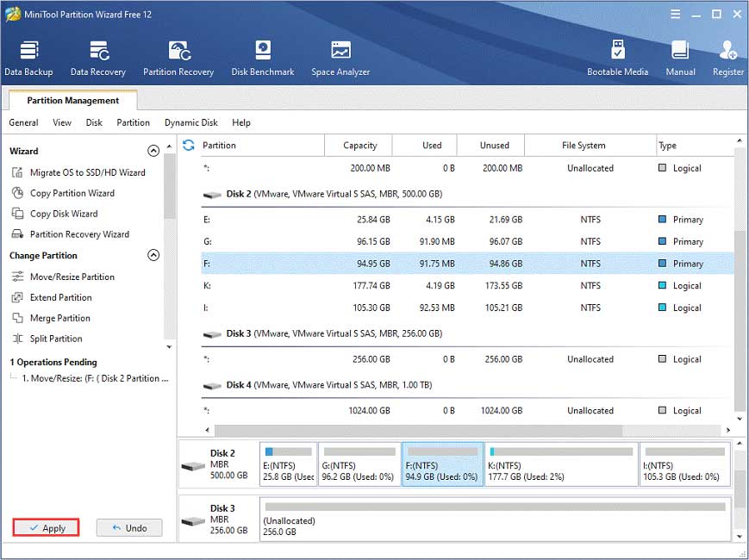Click the Logical type swatch for K:

point(662,285)
